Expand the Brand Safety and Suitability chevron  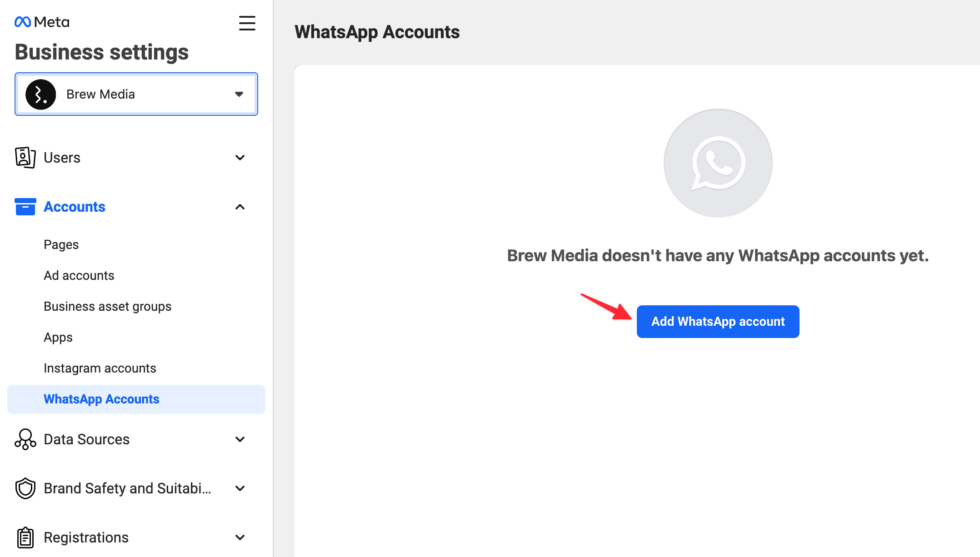click(x=240, y=488)
